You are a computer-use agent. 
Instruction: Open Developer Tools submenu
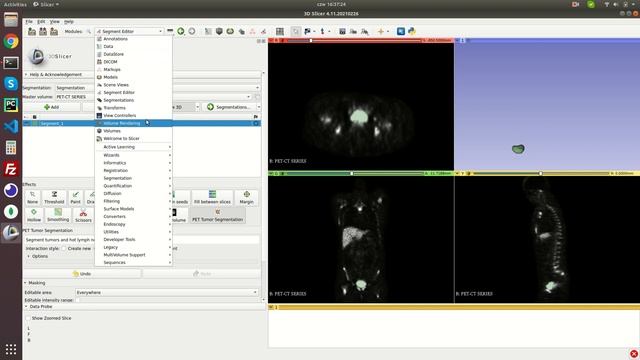pyautogui.click(x=133, y=240)
